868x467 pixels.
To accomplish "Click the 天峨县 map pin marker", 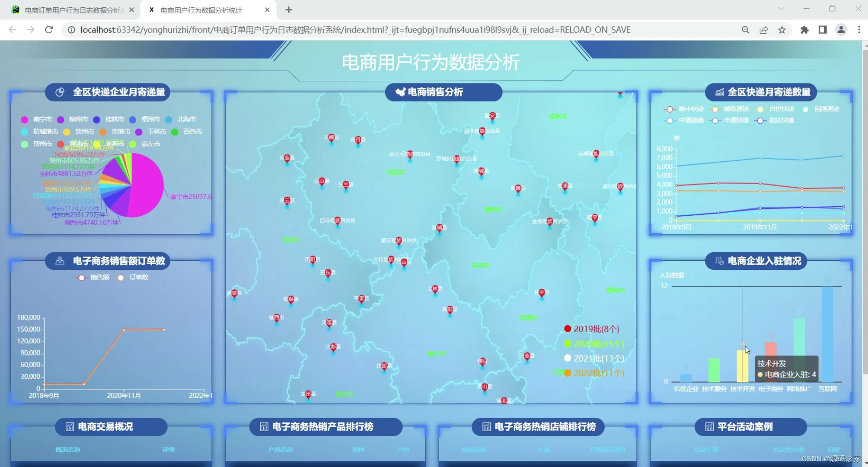I will [x=331, y=138].
